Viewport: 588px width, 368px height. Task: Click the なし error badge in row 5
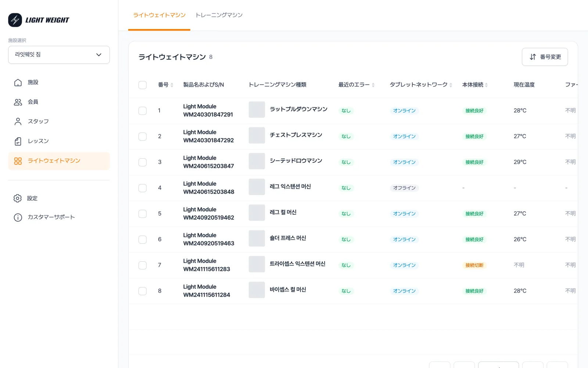point(346,214)
